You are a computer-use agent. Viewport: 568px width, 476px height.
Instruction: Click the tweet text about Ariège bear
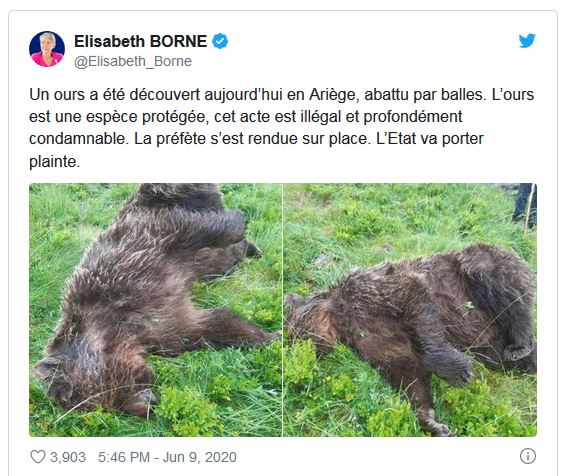pyautogui.click(x=281, y=128)
